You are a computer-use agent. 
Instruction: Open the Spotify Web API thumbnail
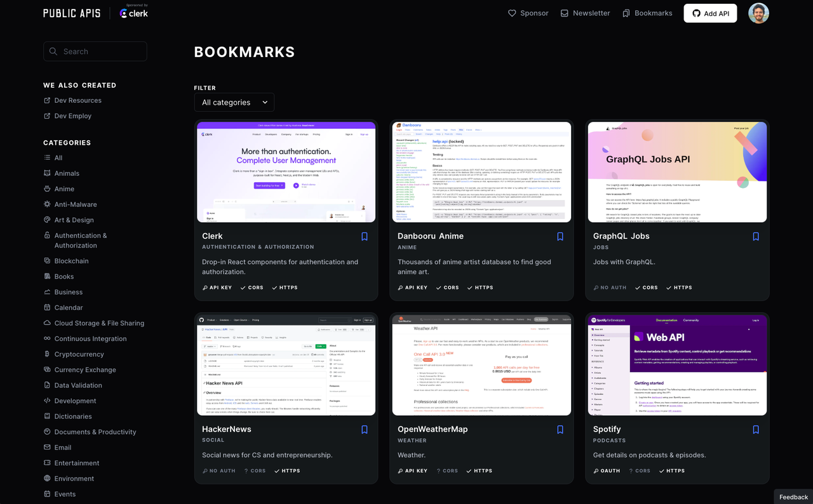click(x=677, y=365)
